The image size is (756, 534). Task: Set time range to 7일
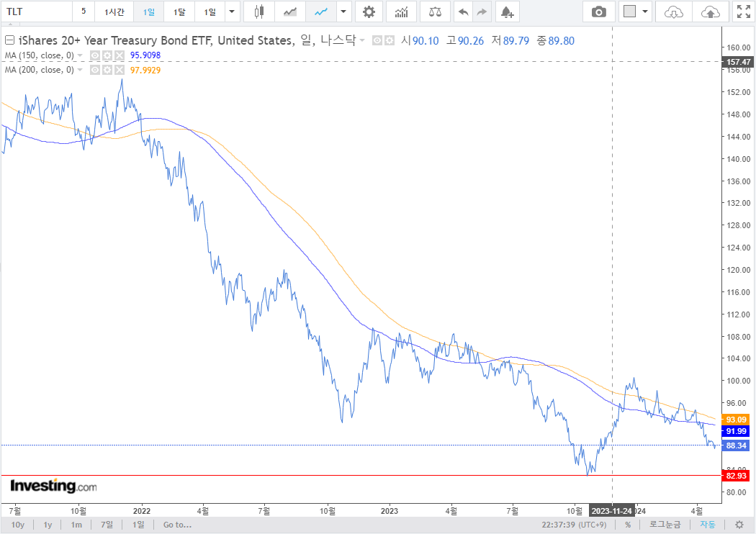[107, 525]
